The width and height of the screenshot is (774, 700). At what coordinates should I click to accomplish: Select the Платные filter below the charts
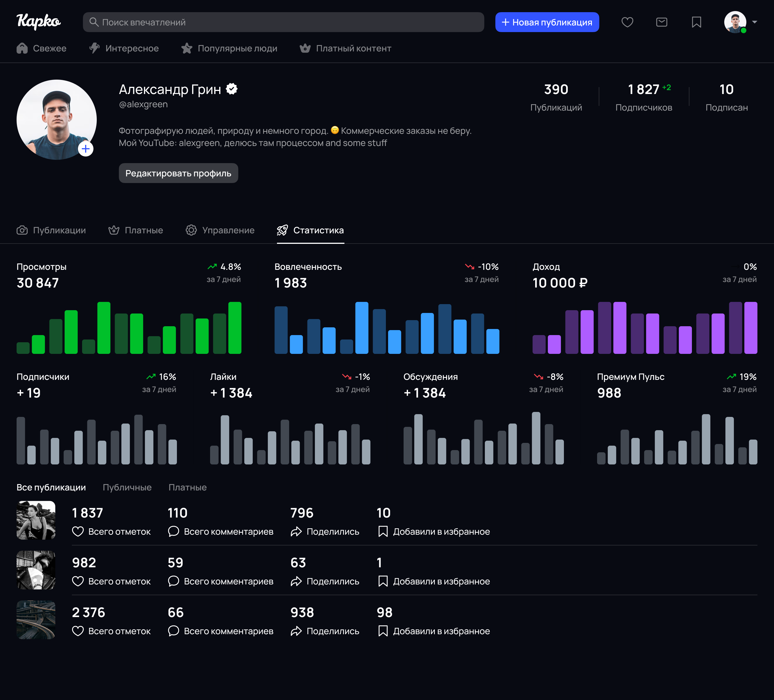[x=187, y=487]
